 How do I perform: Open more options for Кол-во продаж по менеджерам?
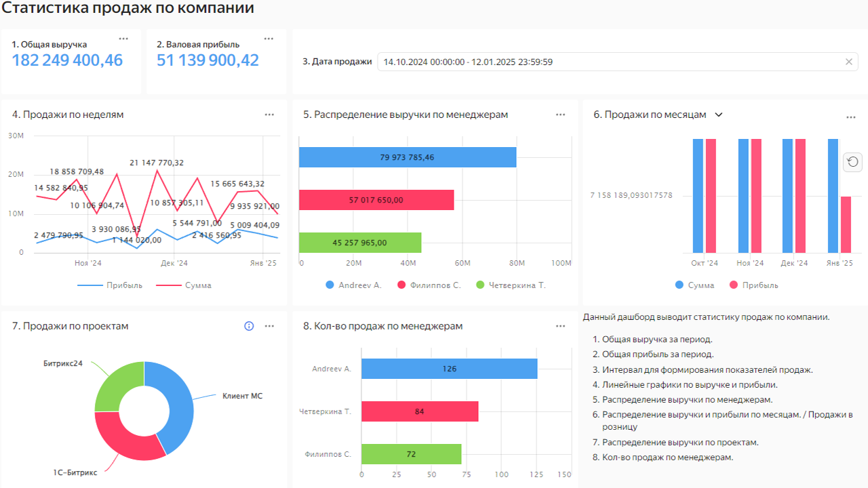pos(560,326)
